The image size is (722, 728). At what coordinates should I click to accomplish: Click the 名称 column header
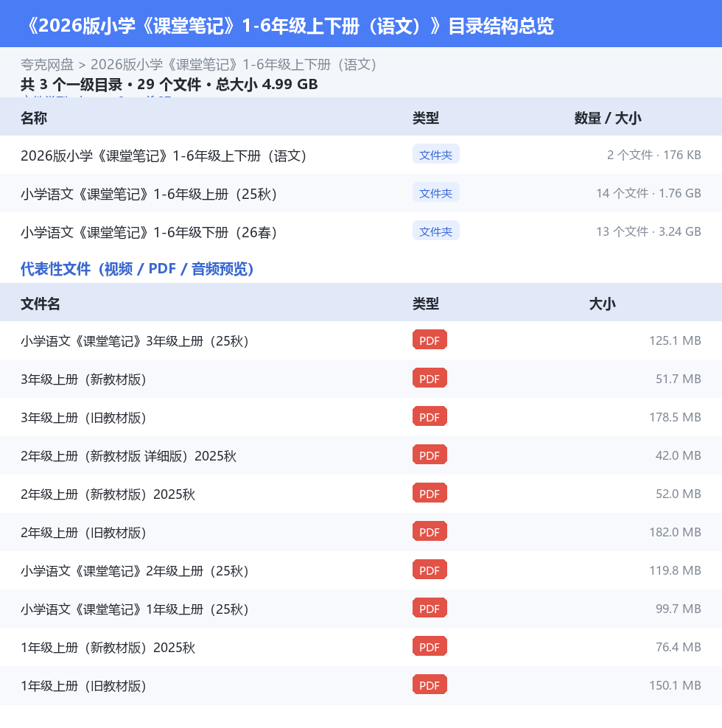33,118
